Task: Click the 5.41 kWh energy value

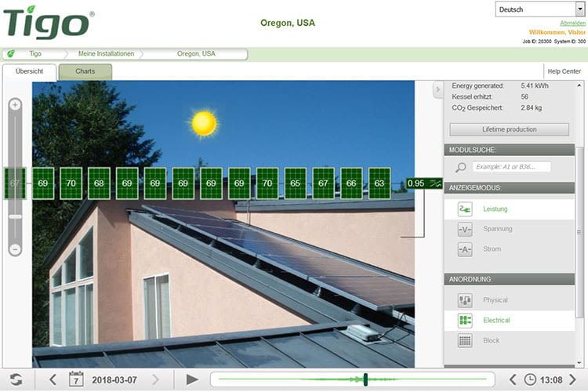Action: click(x=535, y=86)
